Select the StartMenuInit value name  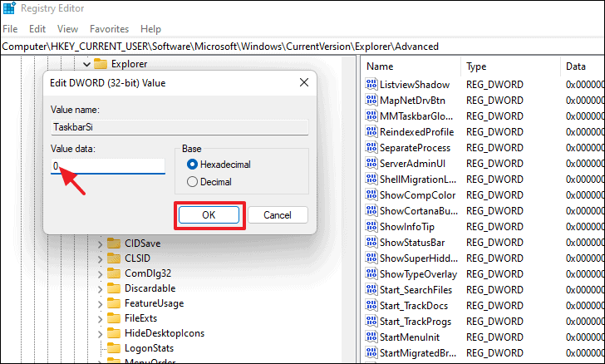pos(410,337)
